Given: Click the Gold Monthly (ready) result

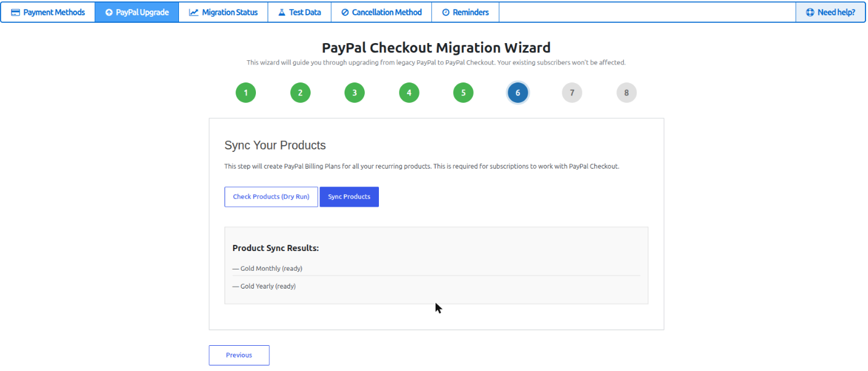Looking at the screenshot, I should tap(268, 268).
